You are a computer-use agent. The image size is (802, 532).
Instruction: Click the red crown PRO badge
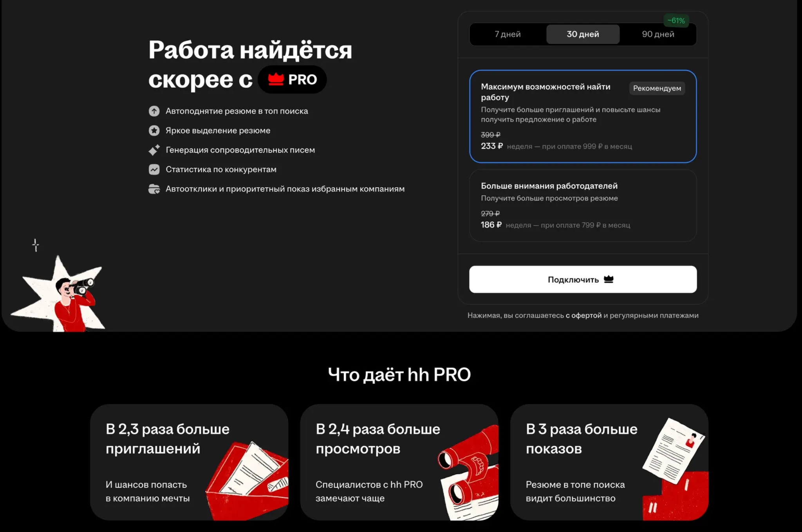[292, 79]
